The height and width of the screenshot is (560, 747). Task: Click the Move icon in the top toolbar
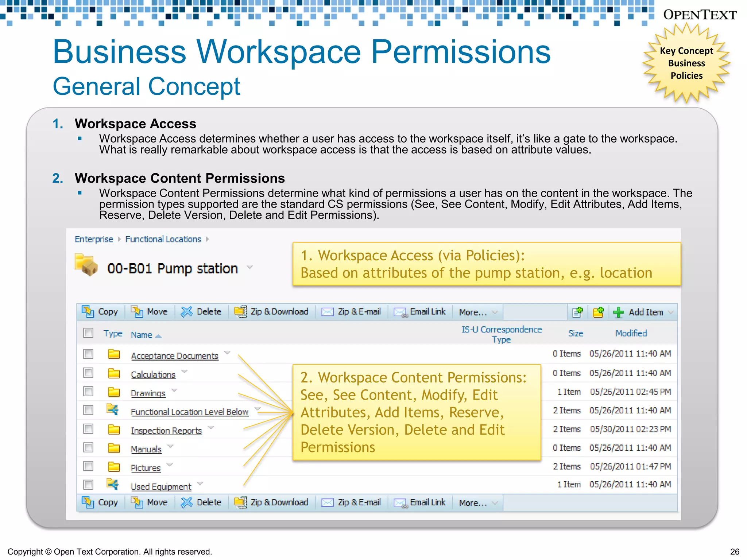(x=137, y=311)
